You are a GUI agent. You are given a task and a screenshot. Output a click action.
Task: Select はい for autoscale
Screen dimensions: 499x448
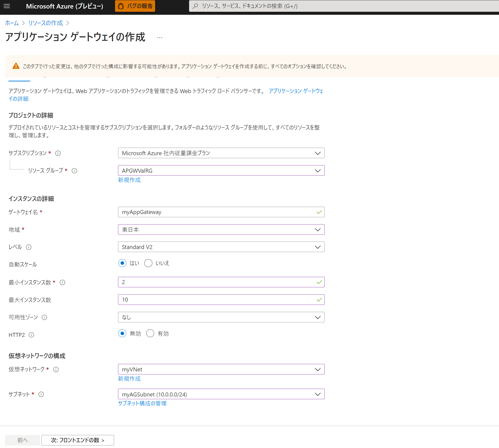pyautogui.click(x=122, y=263)
